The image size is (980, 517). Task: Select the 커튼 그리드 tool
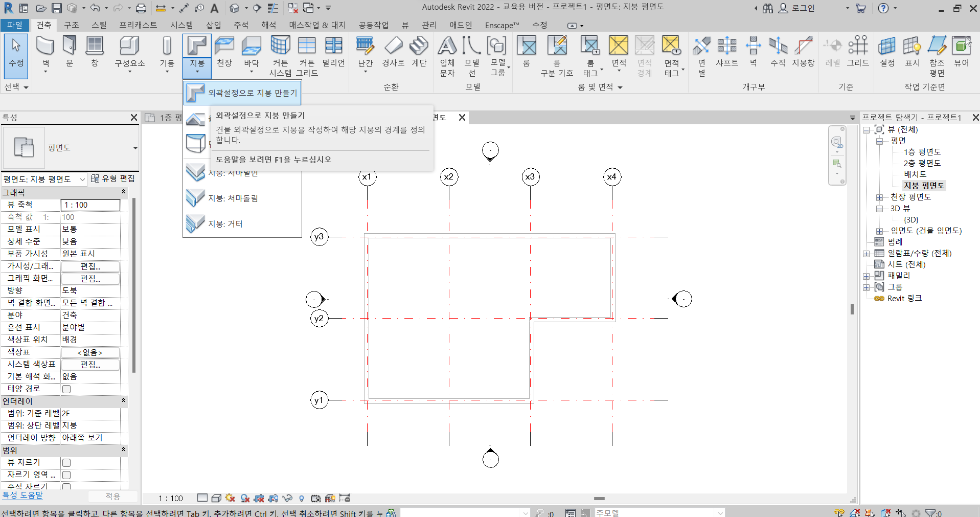(307, 56)
